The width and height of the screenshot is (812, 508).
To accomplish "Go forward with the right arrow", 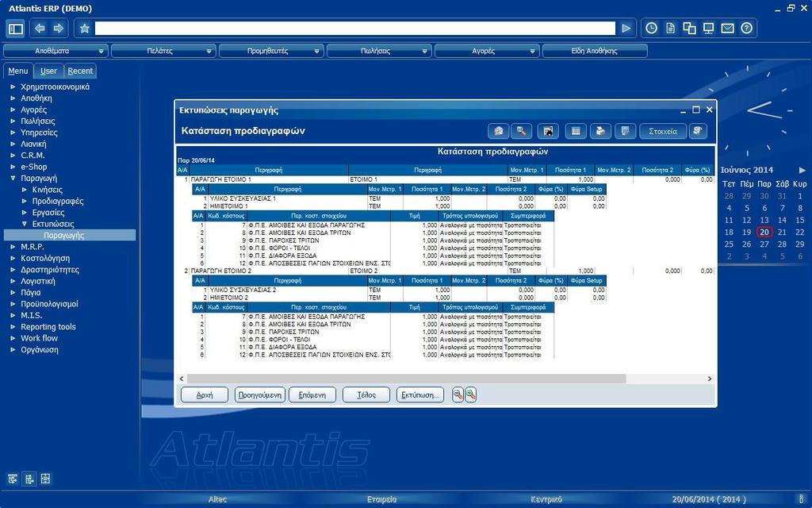I will (58, 29).
